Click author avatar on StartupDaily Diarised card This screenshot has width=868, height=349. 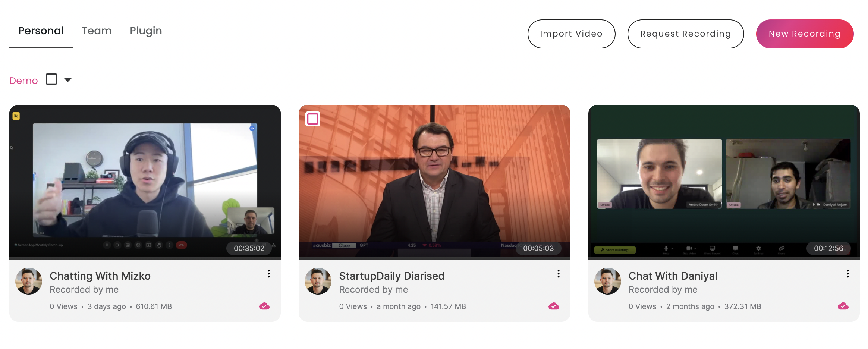click(318, 281)
